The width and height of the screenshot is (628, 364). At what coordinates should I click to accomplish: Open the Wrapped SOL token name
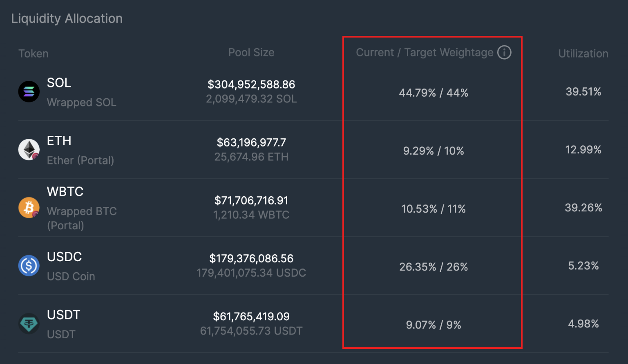pos(82,102)
